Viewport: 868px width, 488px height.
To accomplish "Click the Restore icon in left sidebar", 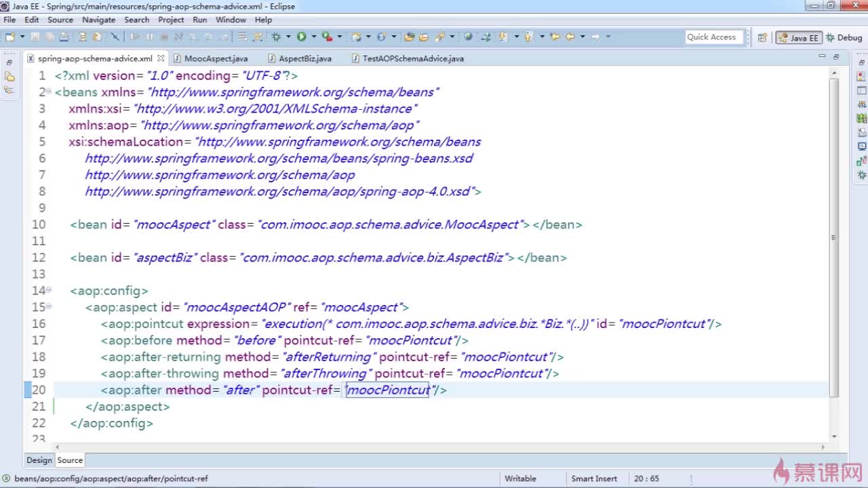I will point(9,62).
